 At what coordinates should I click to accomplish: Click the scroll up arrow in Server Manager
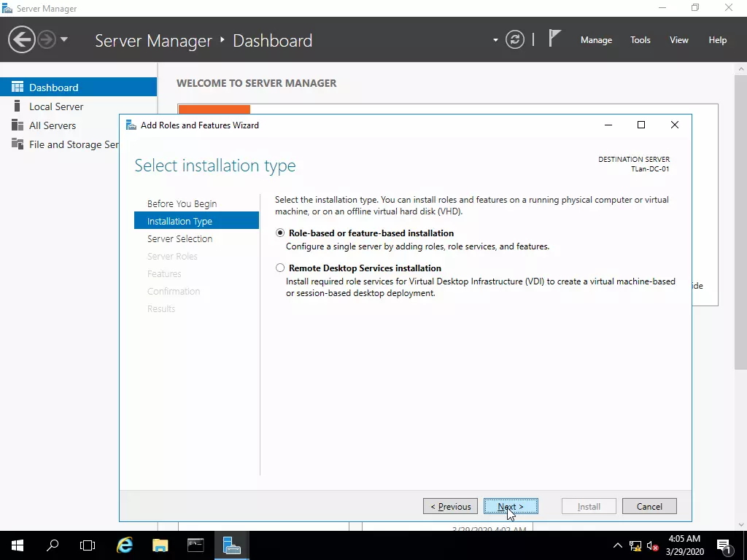point(741,69)
